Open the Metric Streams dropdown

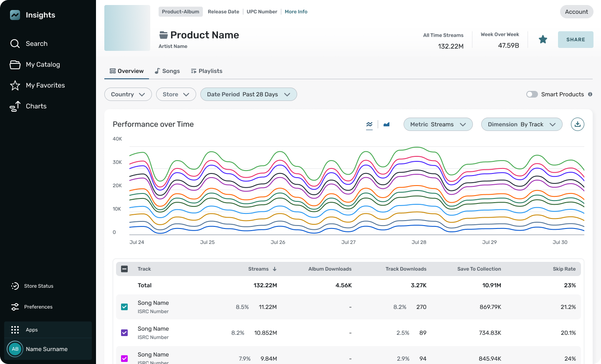coord(438,124)
